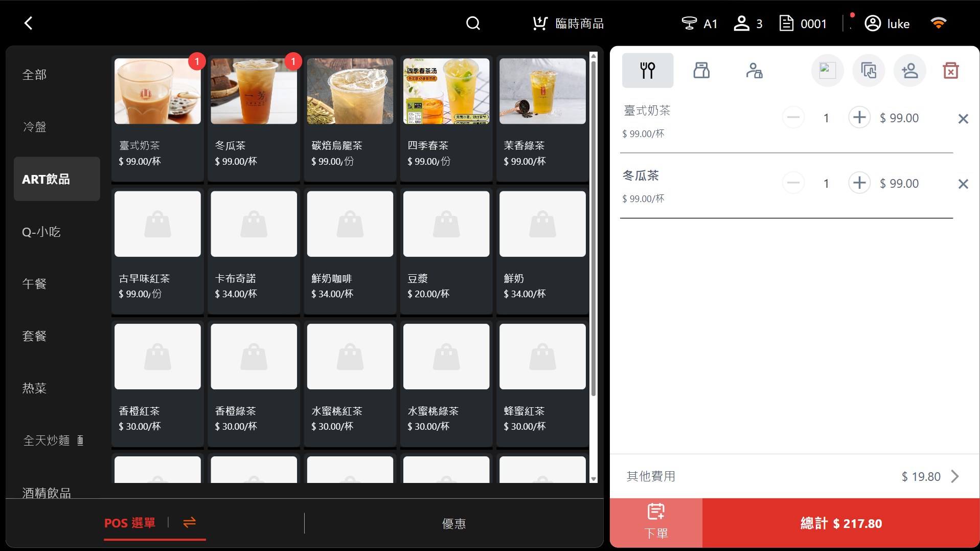The height and width of the screenshot is (551, 980).
Task: Remove 臺式奶茶 from the order
Action: click(963, 119)
